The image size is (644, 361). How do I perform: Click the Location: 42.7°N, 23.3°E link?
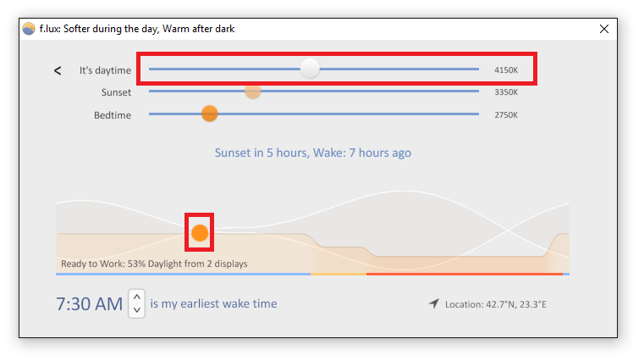pyautogui.click(x=496, y=304)
